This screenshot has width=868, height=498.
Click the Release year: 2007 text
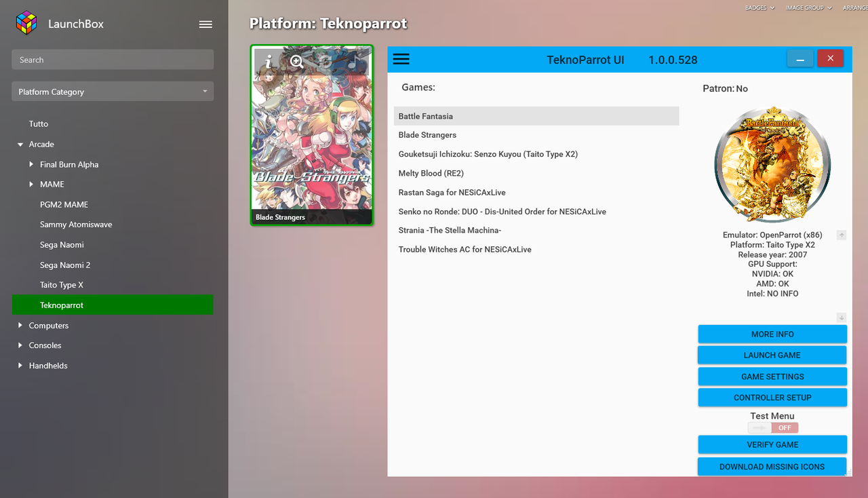(772, 254)
